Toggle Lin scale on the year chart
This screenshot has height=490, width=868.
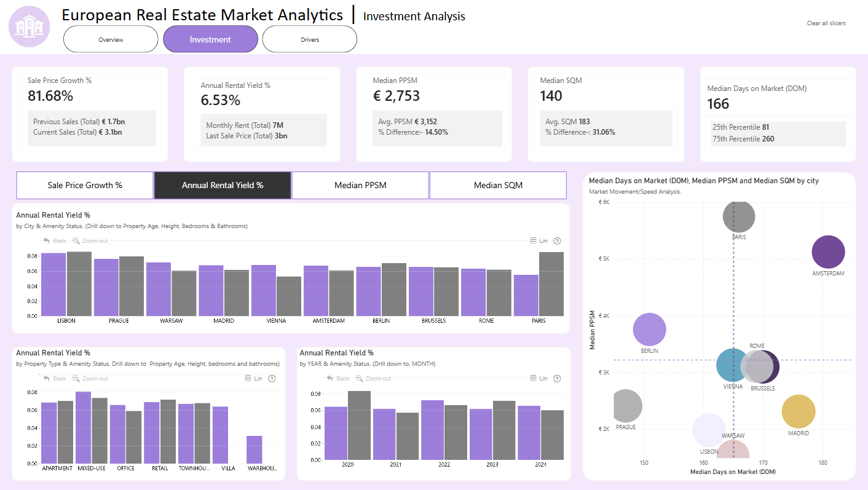[539, 379]
